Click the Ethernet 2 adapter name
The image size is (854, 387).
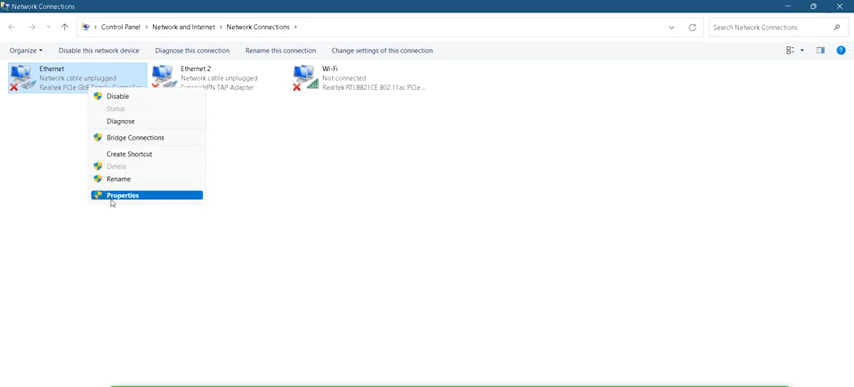(x=196, y=69)
